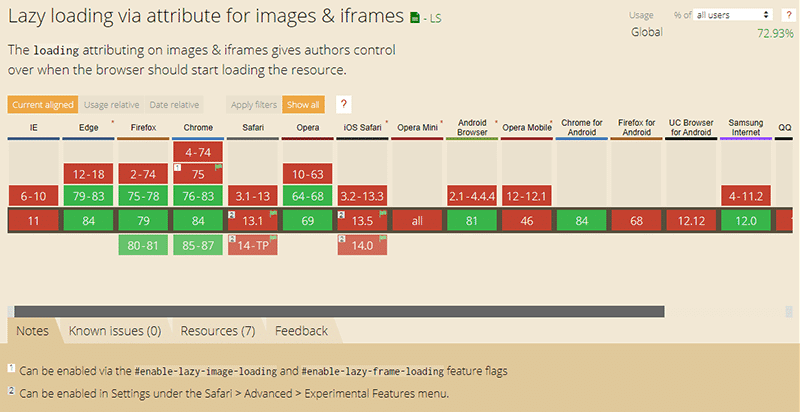Open the Known issues (0) tab
Screen dimensions: 800x412
(x=115, y=331)
